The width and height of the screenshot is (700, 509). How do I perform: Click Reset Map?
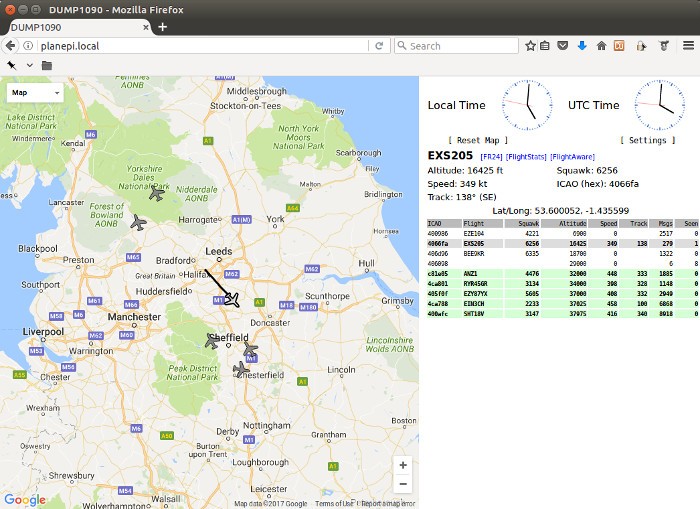click(478, 140)
